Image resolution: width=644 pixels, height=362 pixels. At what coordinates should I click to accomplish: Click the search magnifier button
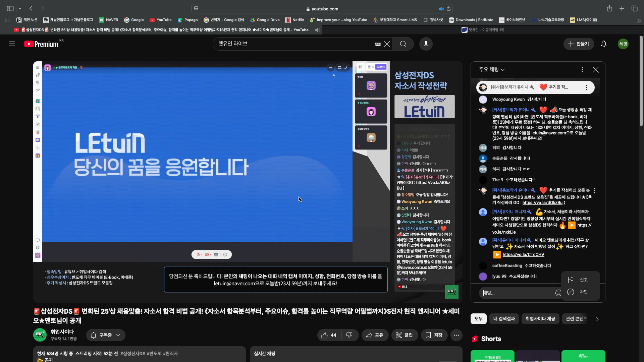403,44
